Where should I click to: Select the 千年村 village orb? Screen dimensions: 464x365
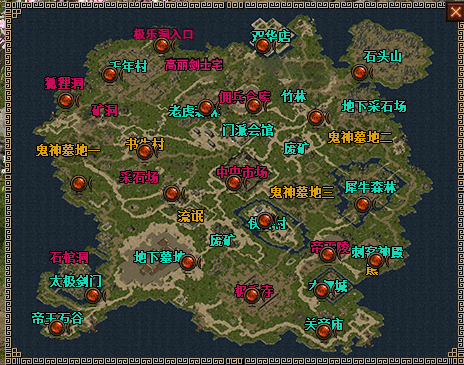(x=110, y=74)
